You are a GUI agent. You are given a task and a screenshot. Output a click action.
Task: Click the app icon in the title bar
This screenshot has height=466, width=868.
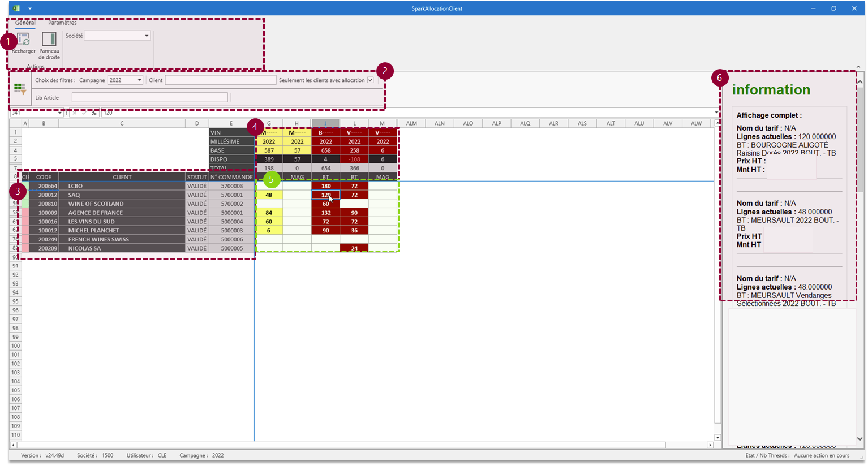[x=16, y=8]
